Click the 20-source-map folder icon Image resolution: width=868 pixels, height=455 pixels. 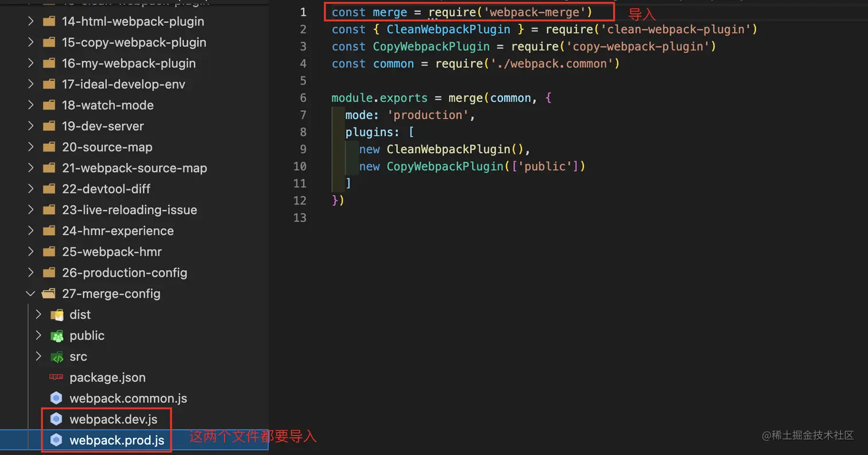49,147
